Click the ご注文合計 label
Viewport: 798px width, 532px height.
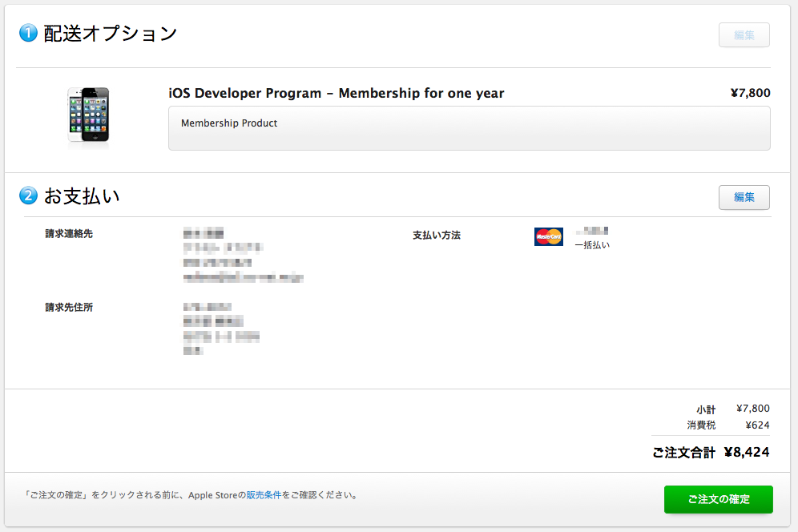click(x=684, y=453)
